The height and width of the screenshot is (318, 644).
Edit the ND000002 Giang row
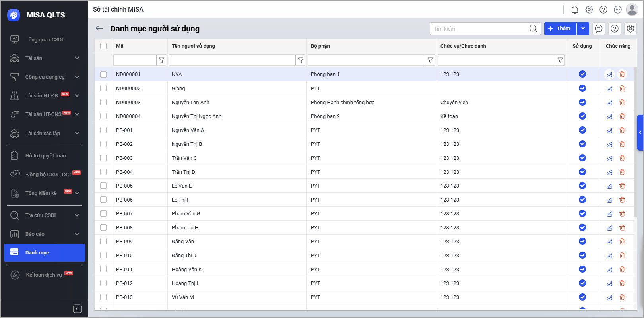click(x=609, y=89)
